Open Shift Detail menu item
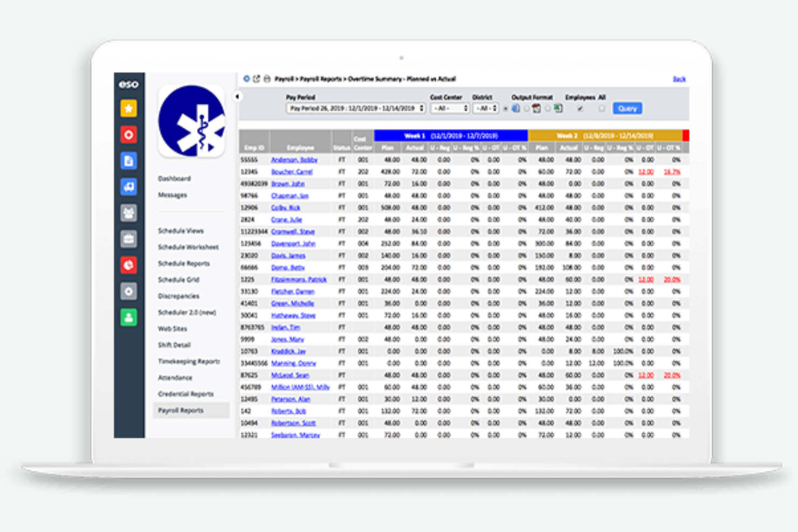798x532 pixels. point(174,345)
